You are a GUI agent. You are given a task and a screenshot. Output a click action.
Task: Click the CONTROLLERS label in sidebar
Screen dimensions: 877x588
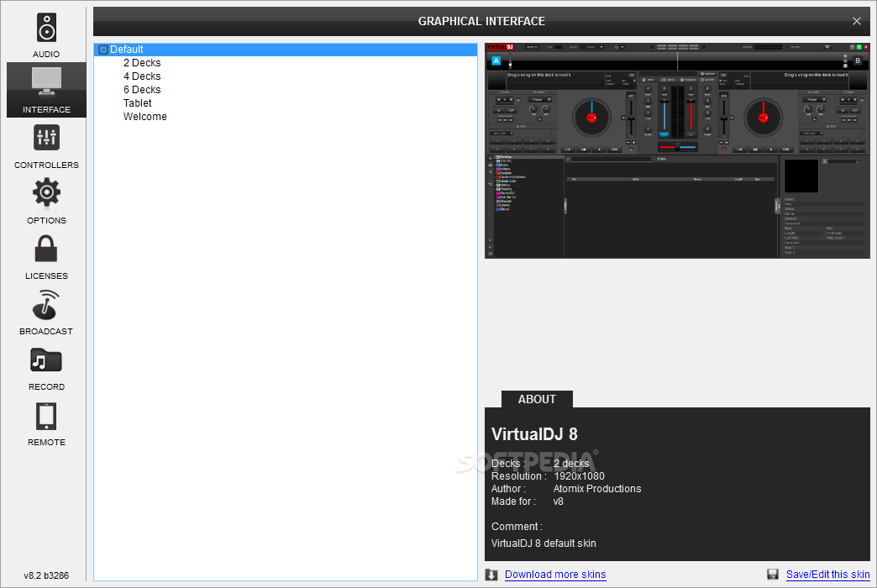(46, 165)
